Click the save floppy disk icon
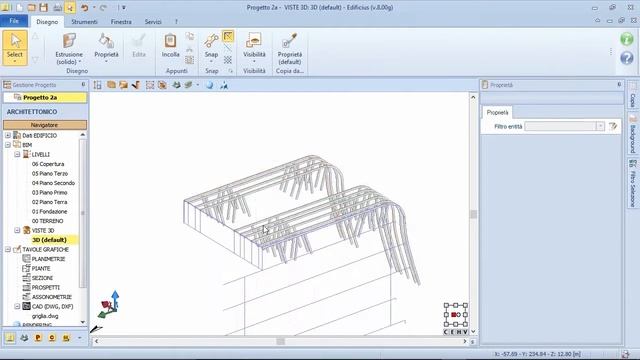The height and width of the screenshot is (360, 640). tap(43, 7)
